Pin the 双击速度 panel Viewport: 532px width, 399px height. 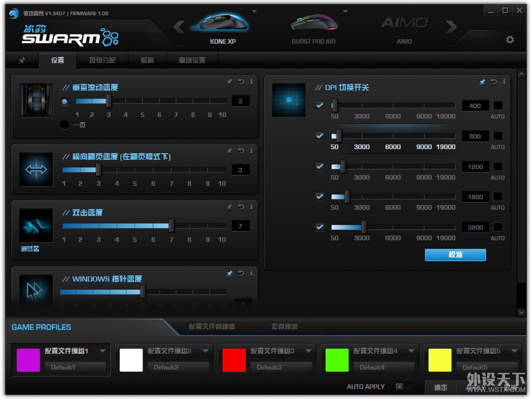click(x=229, y=207)
